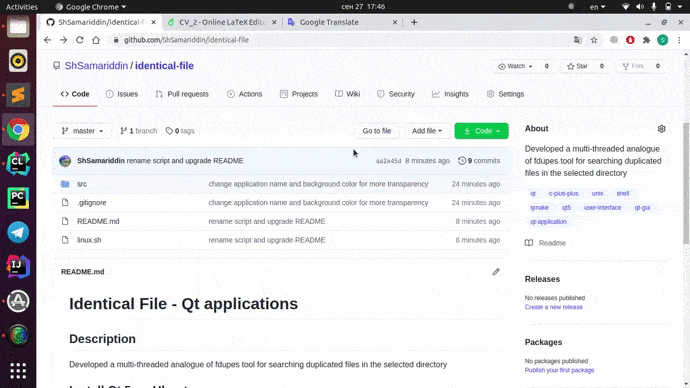Open the Insights tab

pyautogui.click(x=451, y=94)
